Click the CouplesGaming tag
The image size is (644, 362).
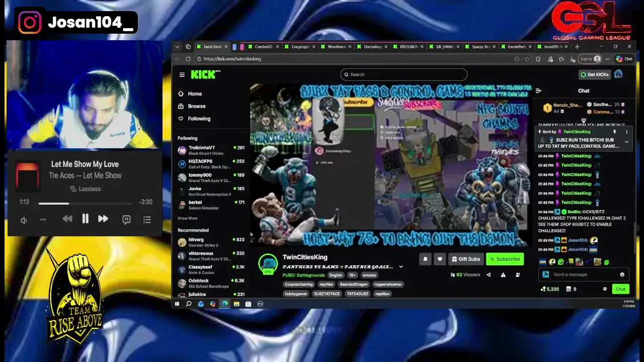(x=299, y=285)
